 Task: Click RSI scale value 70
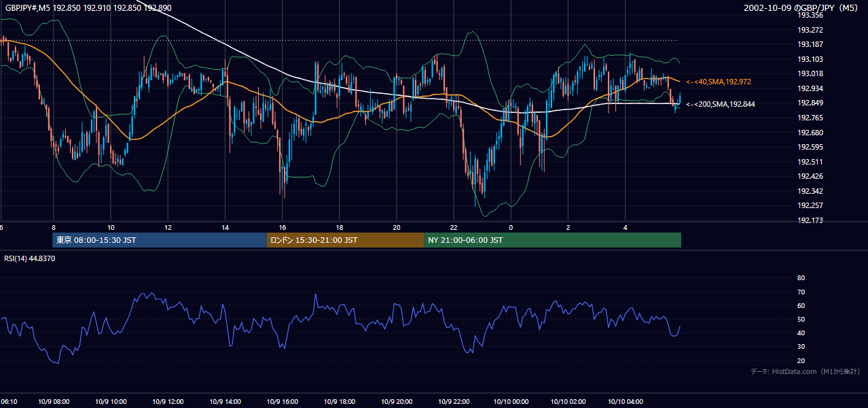click(801, 292)
